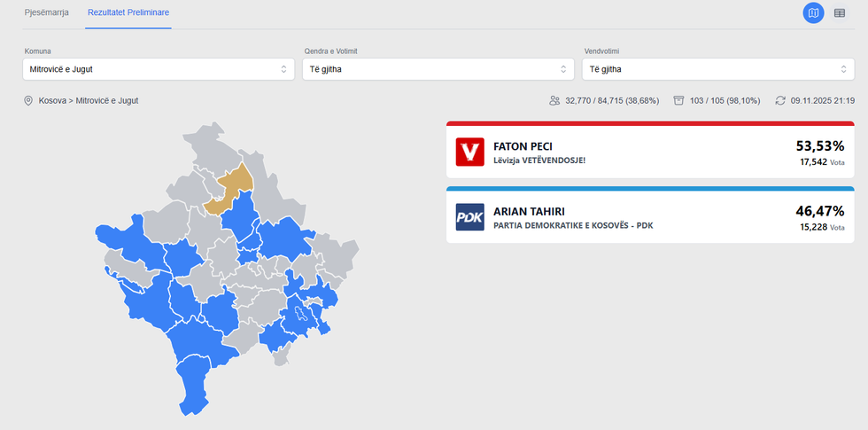Click the blue bar above Arian Tahiri

(650, 189)
